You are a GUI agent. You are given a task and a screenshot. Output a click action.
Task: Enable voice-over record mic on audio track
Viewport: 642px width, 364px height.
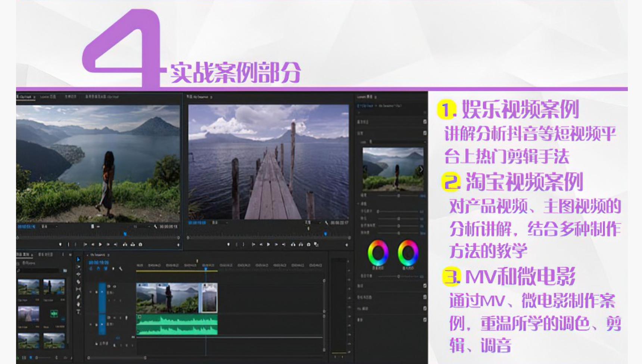(126, 318)
